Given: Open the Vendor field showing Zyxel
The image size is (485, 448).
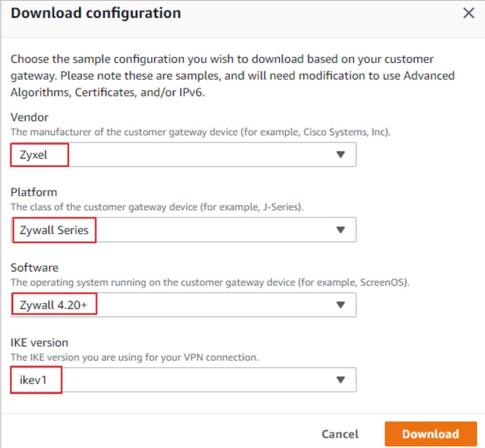Looking at the screenshot, I should coord(184,155).
